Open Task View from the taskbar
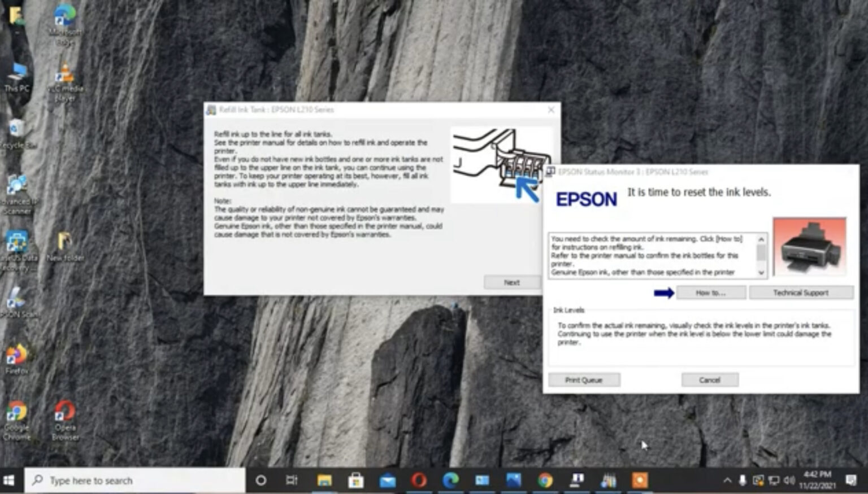Screen dimensions: 868x494 [x=292, y=480]
